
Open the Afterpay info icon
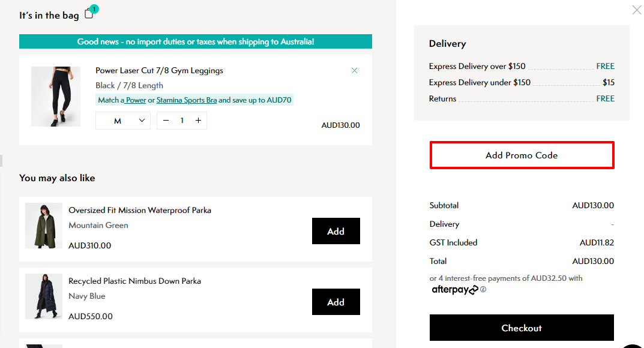click(x=483, y=290)
